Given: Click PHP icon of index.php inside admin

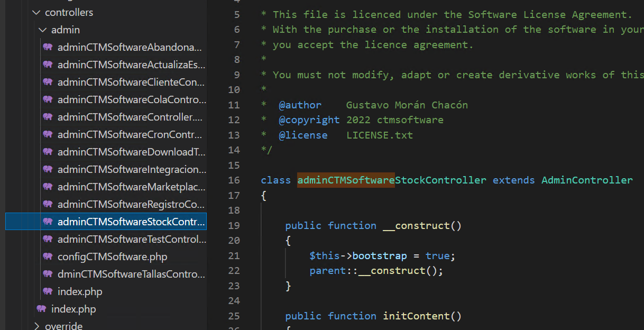Looking at the screenshot, I should (48, 291).
